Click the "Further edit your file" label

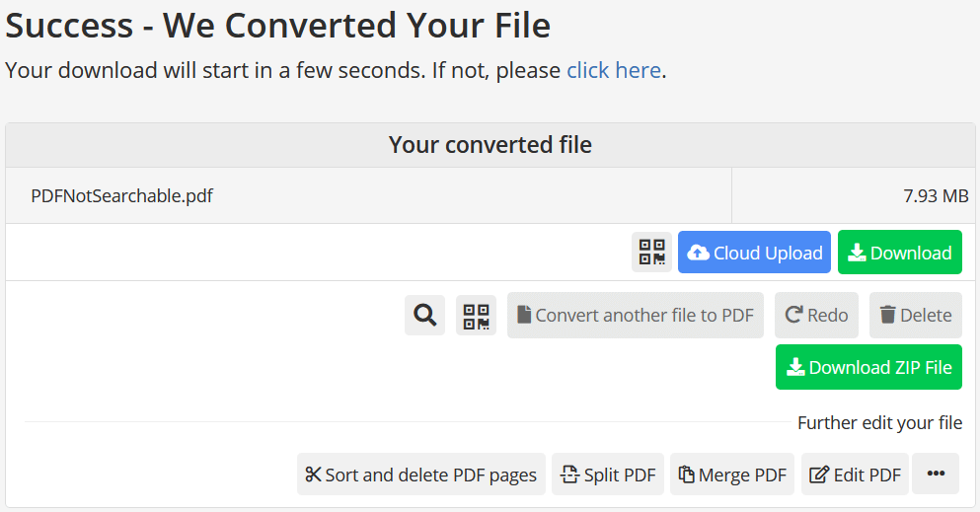[x=879, y=423]
